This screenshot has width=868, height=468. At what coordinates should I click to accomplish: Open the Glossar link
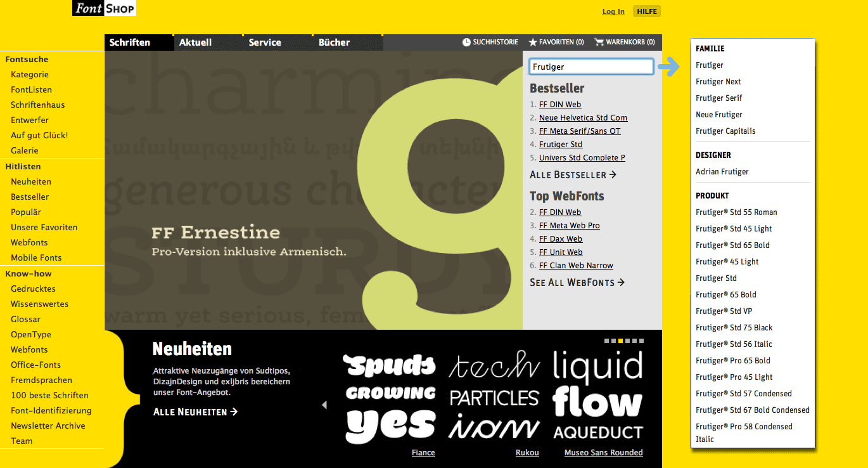(x=25, y=320)
